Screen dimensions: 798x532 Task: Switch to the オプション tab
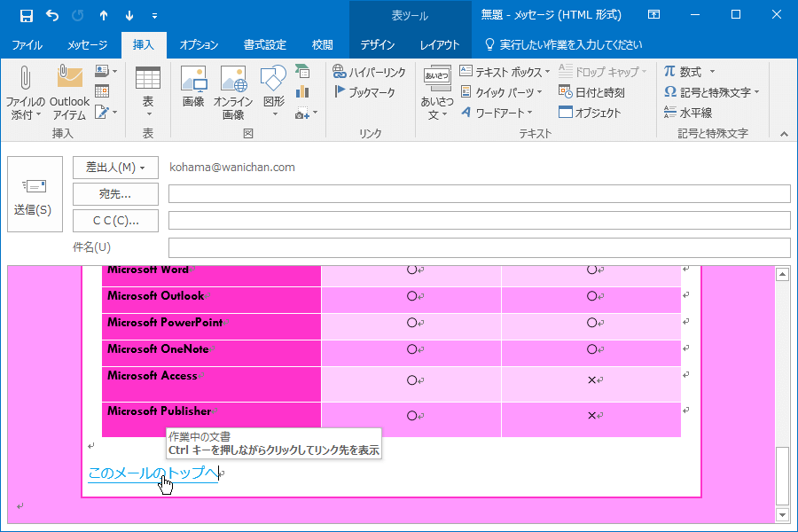point(199,45)
